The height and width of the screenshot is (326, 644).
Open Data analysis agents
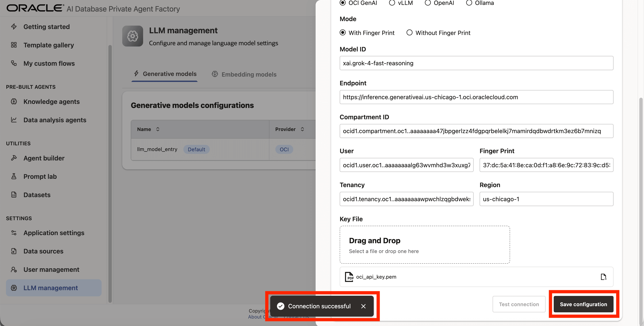(55, 120)
